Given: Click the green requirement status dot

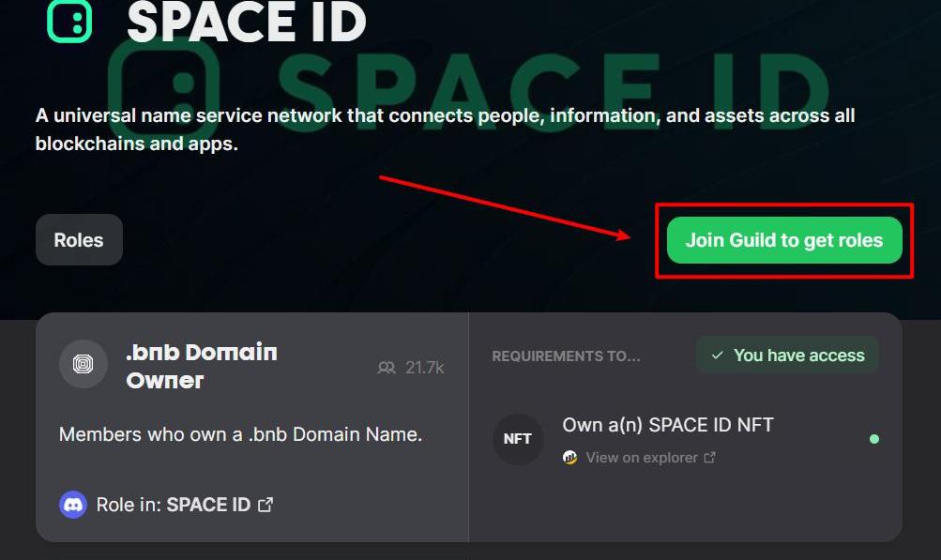Looking at the screenshot, I should [x=874, y=439].
